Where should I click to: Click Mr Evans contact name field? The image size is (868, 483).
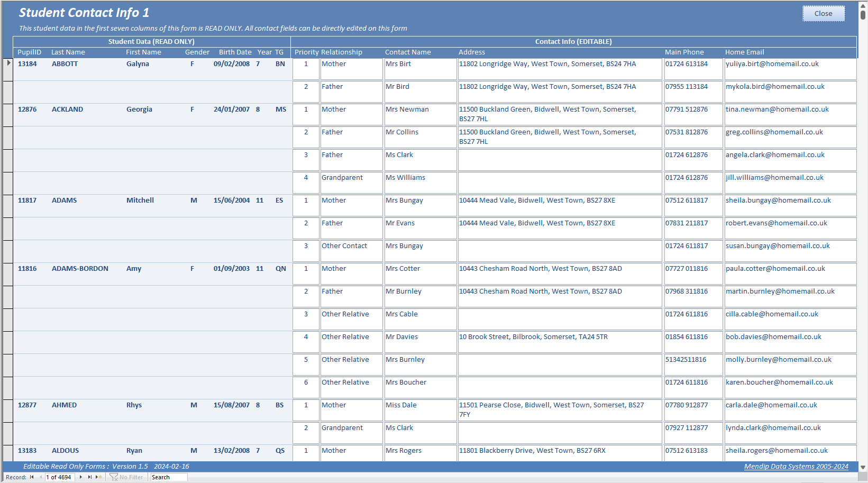[421, 229]
